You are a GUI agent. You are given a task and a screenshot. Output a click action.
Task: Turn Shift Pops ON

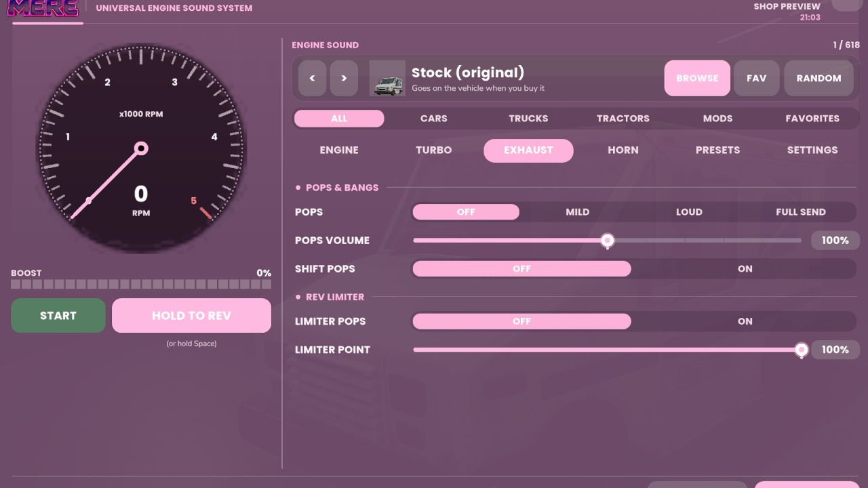(x=745, y=269)
